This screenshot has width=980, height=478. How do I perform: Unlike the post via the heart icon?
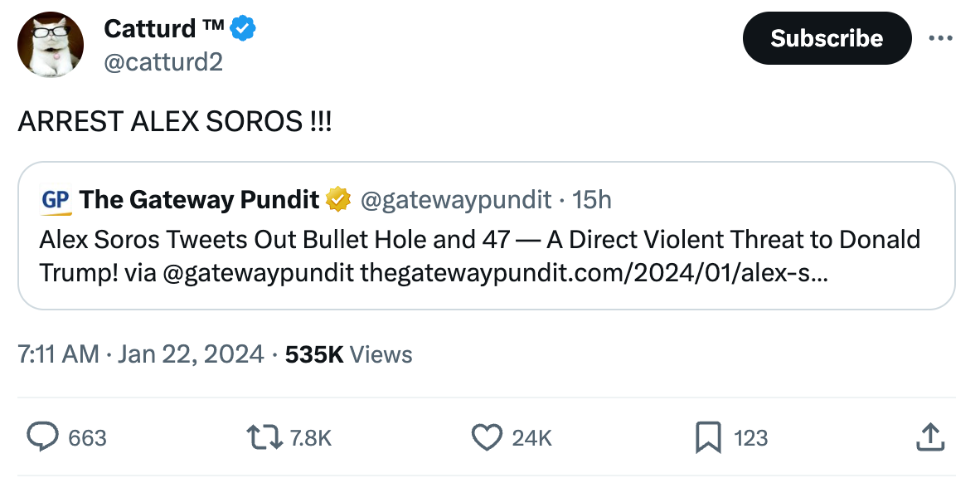pos(486,437)
